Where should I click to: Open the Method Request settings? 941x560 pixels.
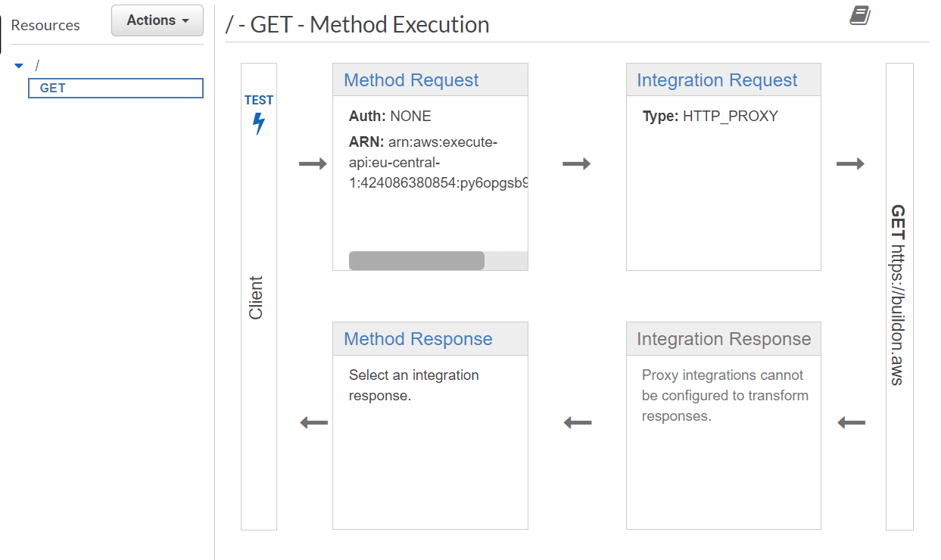(x=411, y=80)
